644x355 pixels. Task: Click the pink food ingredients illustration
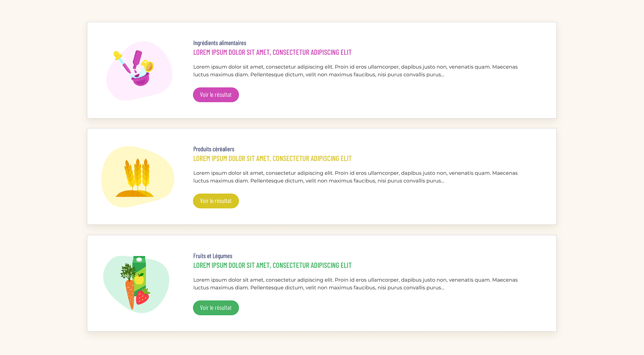[139, 71]
